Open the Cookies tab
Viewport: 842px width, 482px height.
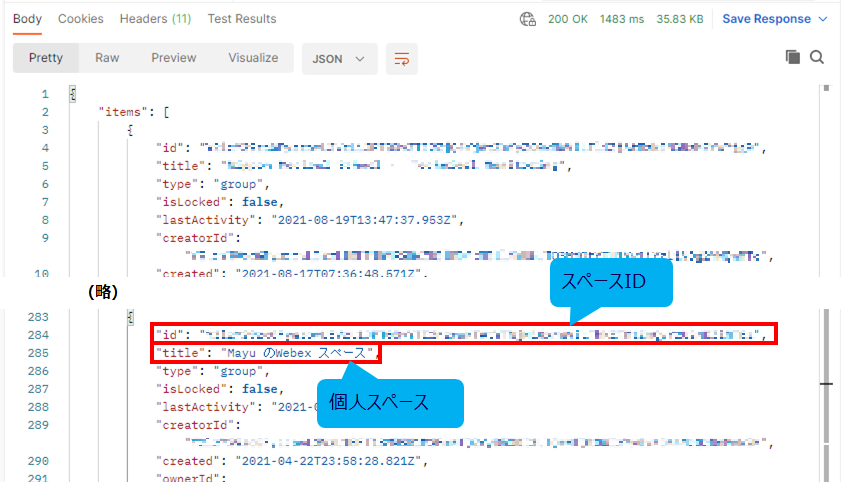click(x=80, y=19)
